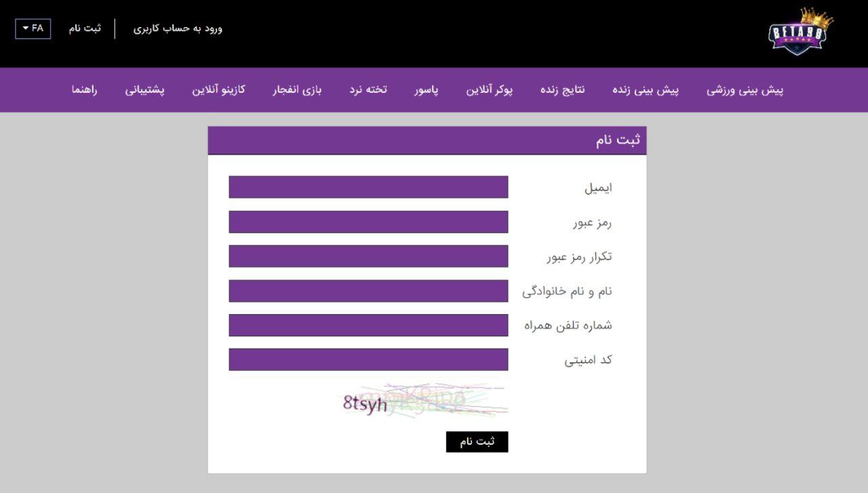Click the 'شماره تلفن همراه' phone number field
868x493 pixels.
(x=369, y=325)
